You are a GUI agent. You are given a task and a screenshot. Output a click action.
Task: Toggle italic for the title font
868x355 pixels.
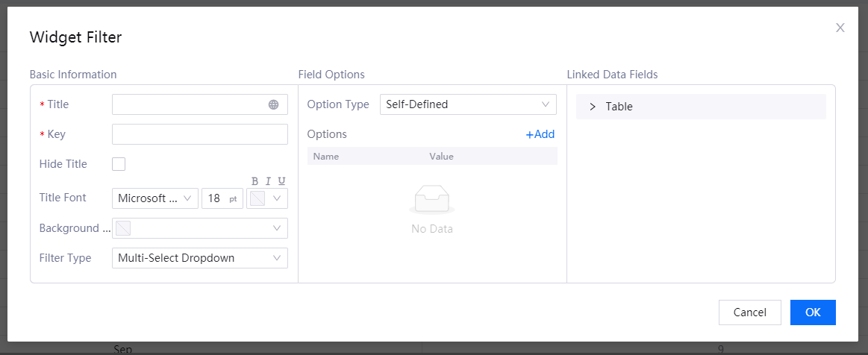pyautogui.click(x=268, y=181)
